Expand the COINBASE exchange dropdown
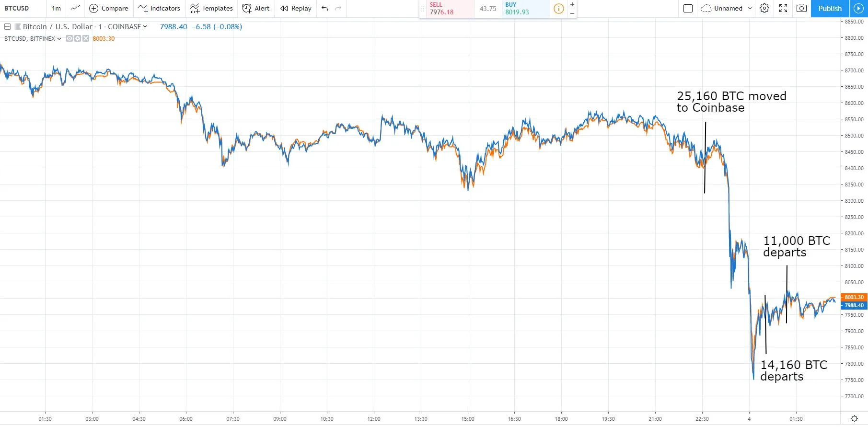This screenshot has height=427, width=868. 145,27
